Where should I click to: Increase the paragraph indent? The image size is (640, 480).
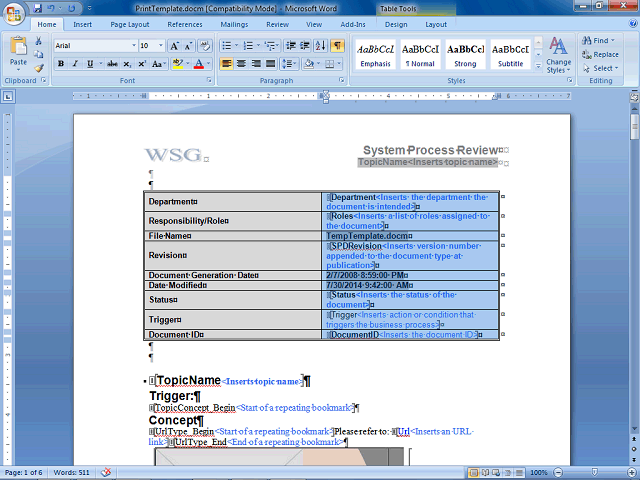coord(305,46)
